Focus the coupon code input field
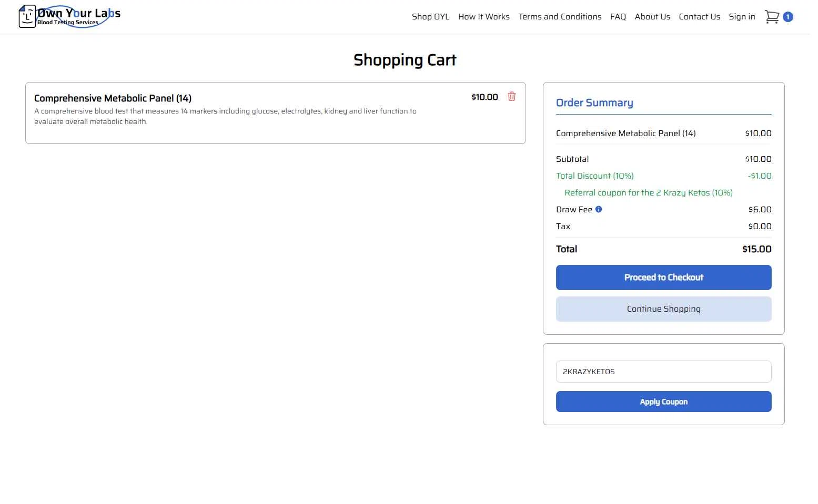Image resolution: width=818 pixels, height=504 pixels. [x=663, y=372]
